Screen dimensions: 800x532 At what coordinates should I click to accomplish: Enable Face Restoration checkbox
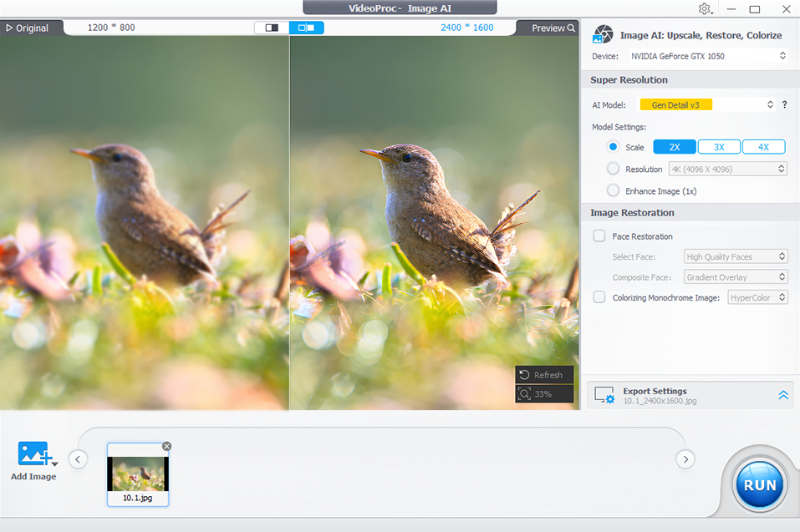point(599,236)
